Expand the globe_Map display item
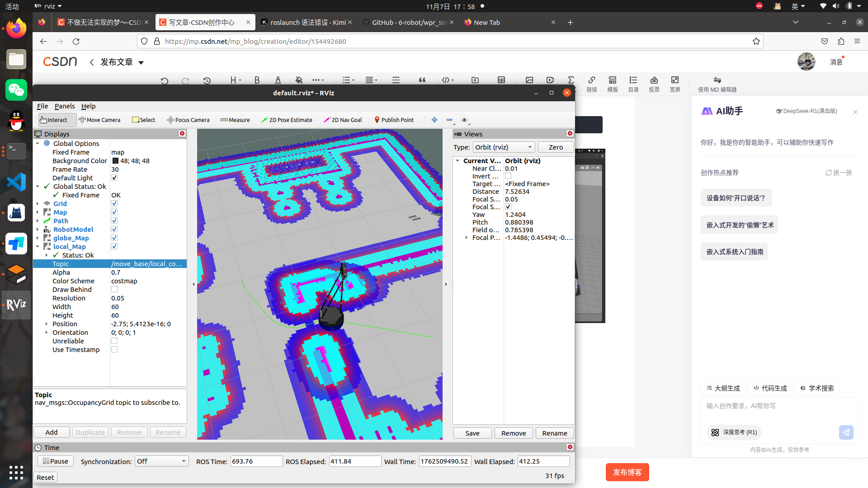The width and height of the screenshot is (868, 488). pos(38,238)
